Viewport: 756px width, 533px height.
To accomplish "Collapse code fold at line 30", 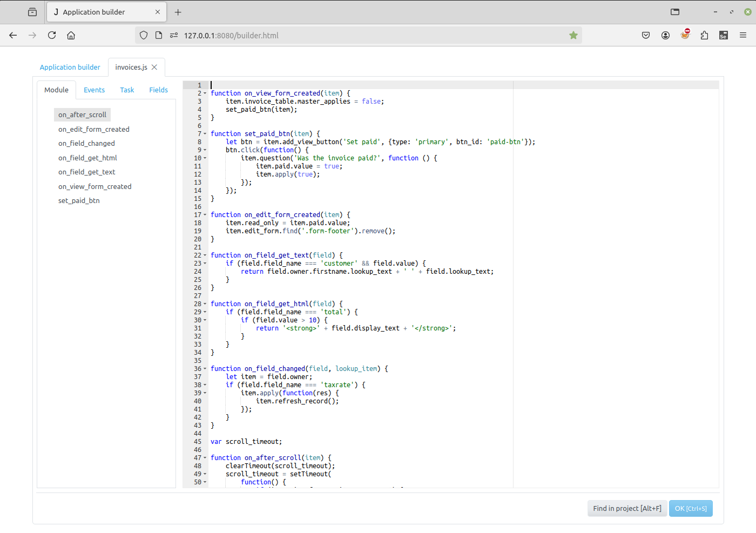I will [x=205, y=320].
